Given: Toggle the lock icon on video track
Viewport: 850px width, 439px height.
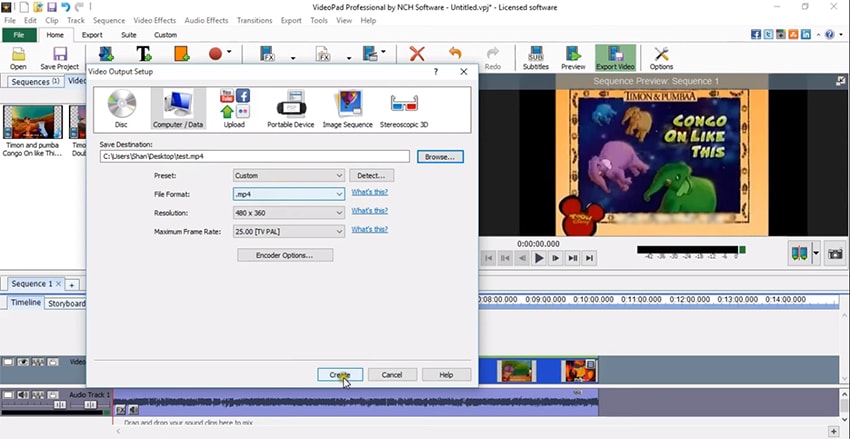Looking at the screenshot, I should pos(53,362).
